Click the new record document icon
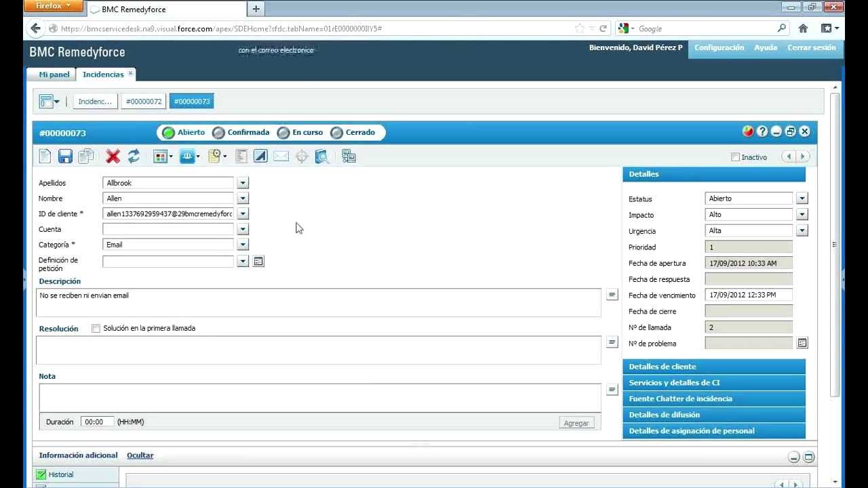This screenshot has width=868, height=488. click(45, 157)
